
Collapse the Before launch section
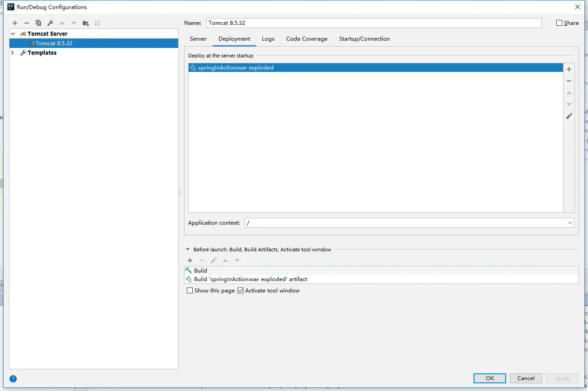[x=188, y=250]
